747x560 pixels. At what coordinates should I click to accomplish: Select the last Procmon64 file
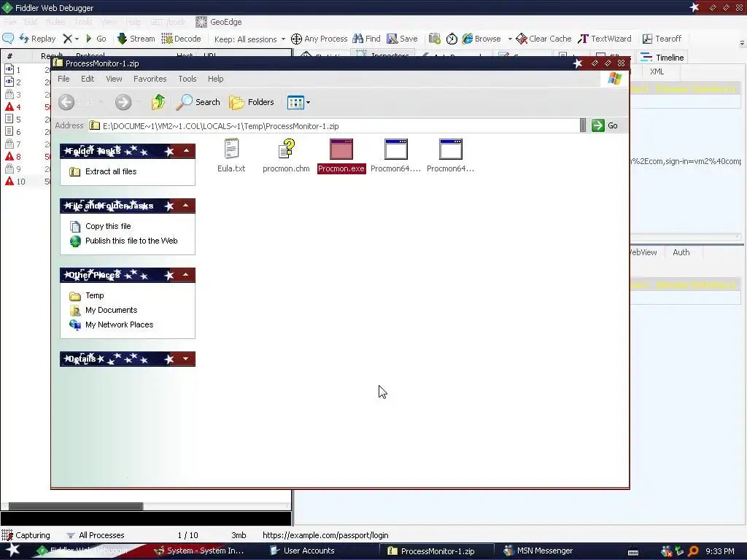click(x=450, y=156)
